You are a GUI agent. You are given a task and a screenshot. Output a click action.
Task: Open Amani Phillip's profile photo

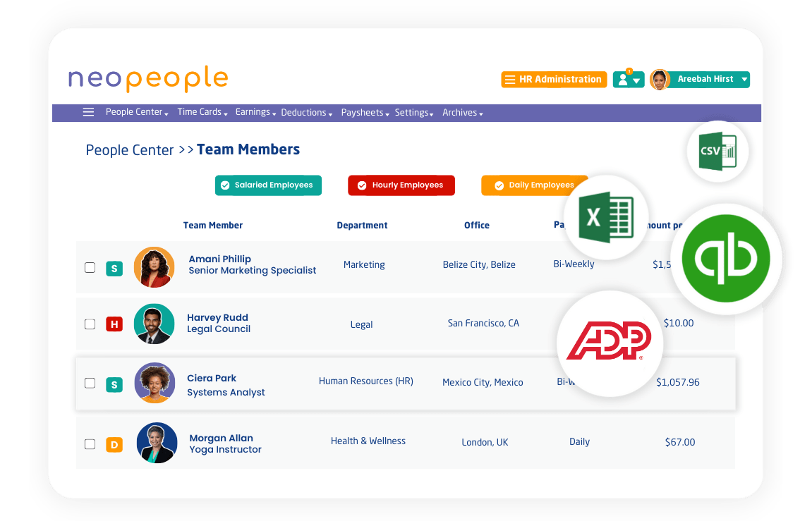(154, 267)
